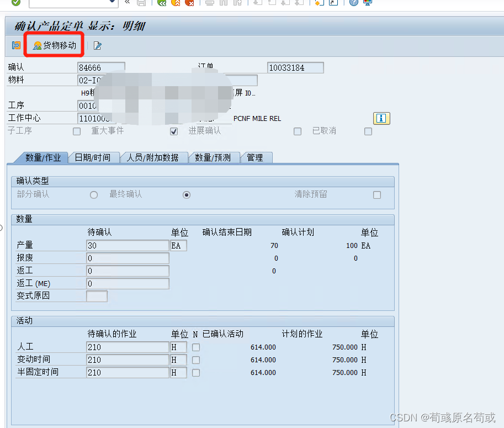
Task: Click the 750.000 value in the 半固定时间 row
Action: 345,372
